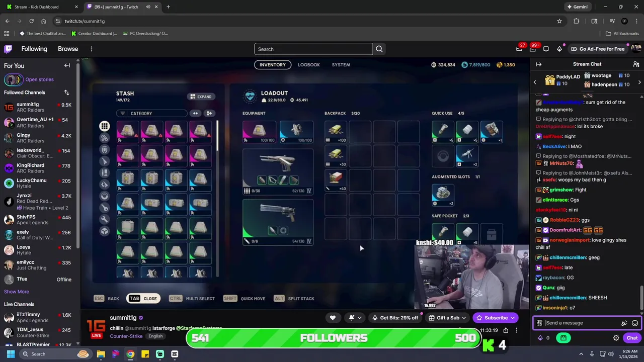Open notification bell dropdown for summit1g
The height and width of the screenshot is (362, 644).
355,318
